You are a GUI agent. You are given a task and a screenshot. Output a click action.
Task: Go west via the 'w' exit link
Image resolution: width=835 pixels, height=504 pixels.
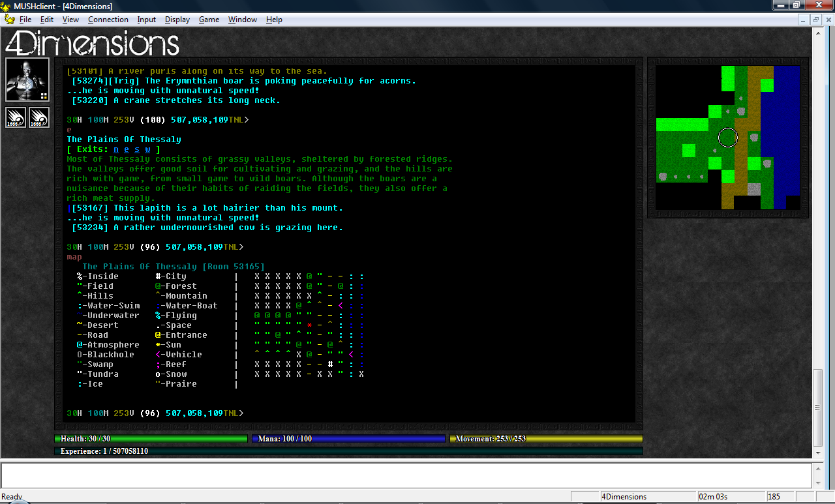[x=147, y=149]
